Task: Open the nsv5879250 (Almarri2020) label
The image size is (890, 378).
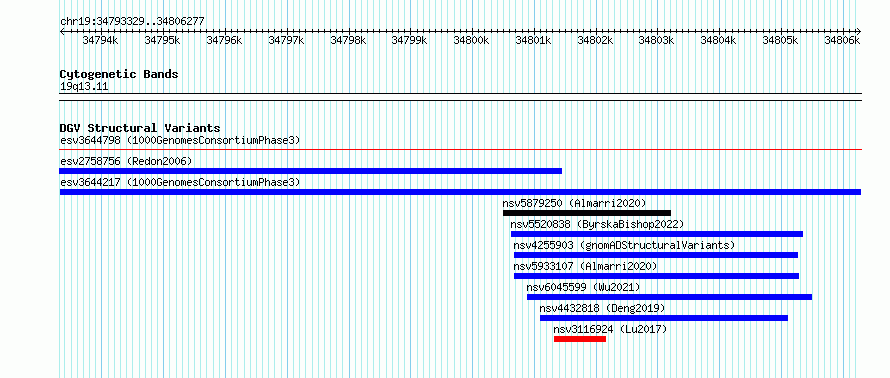Action: pos(574,203)
